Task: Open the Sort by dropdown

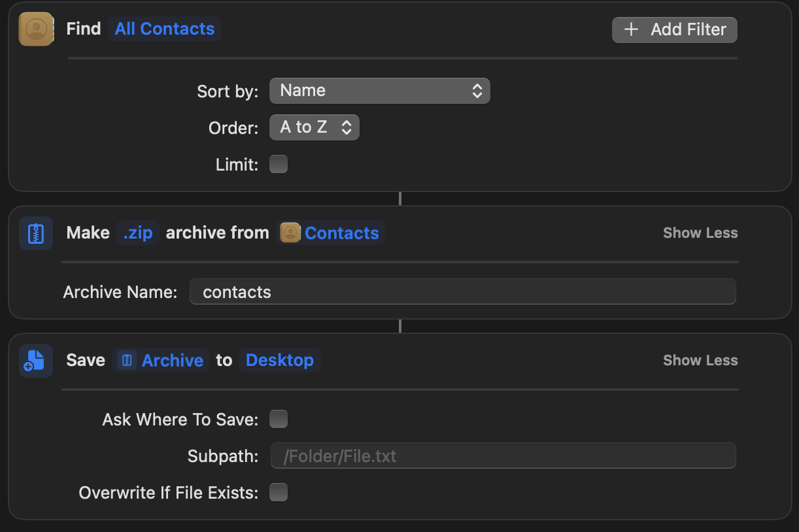Action: pyautogui.click(x=380, y=90)
